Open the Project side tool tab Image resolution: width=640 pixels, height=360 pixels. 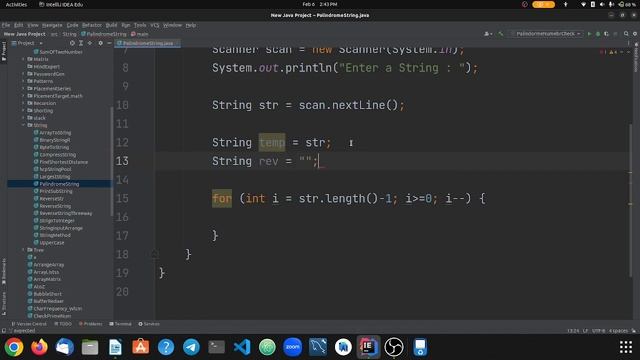click(x=4, y=51)
